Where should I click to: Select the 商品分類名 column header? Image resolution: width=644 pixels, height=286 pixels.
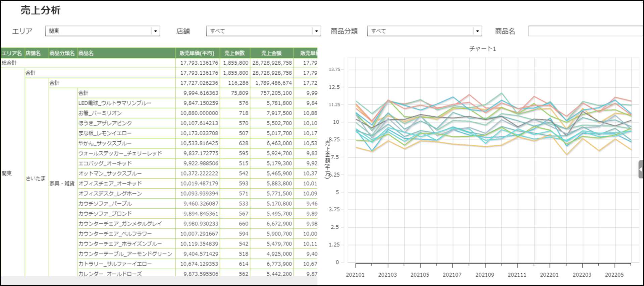point(62,53)
